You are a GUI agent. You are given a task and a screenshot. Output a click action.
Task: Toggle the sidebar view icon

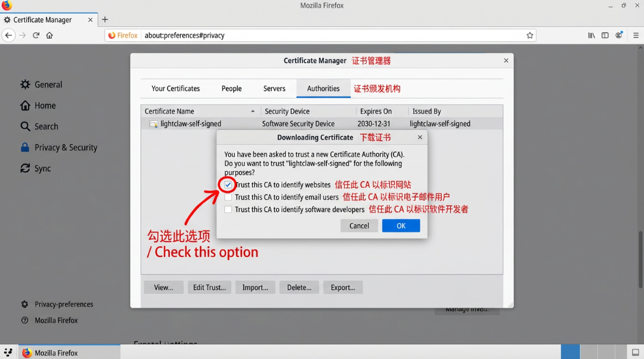[605, 35]
